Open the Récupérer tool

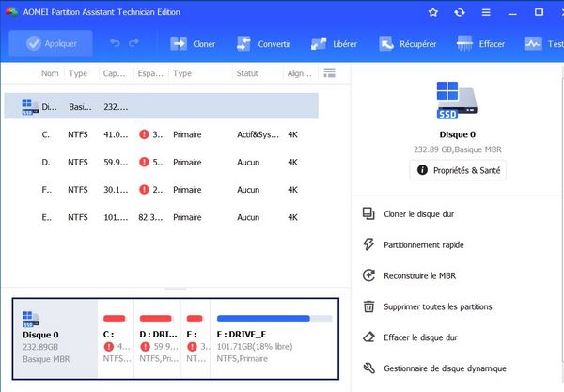coord(407,44)
